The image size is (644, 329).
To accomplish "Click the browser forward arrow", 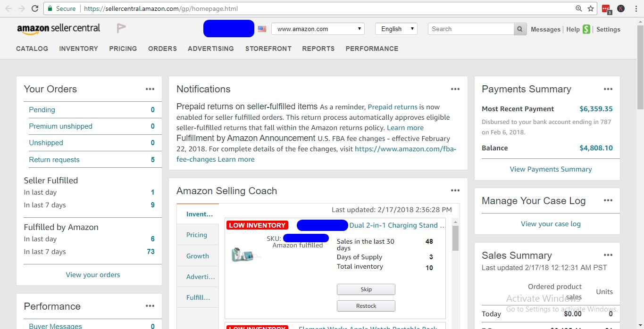I will tap(21, 8).
